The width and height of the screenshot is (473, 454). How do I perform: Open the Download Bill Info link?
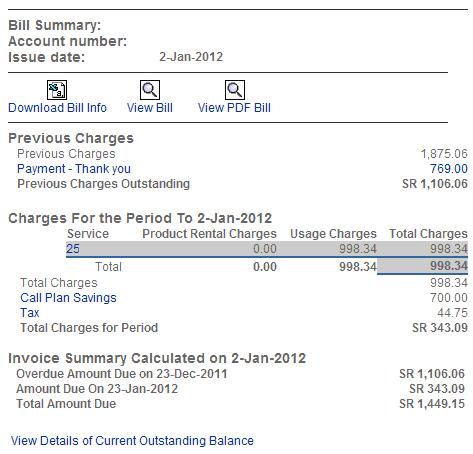pos(57,108)
